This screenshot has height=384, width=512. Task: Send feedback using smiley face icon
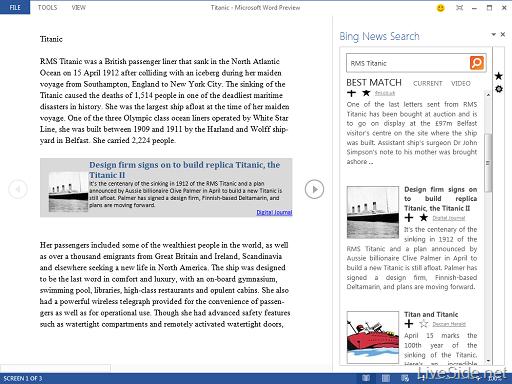click(441, 8)
